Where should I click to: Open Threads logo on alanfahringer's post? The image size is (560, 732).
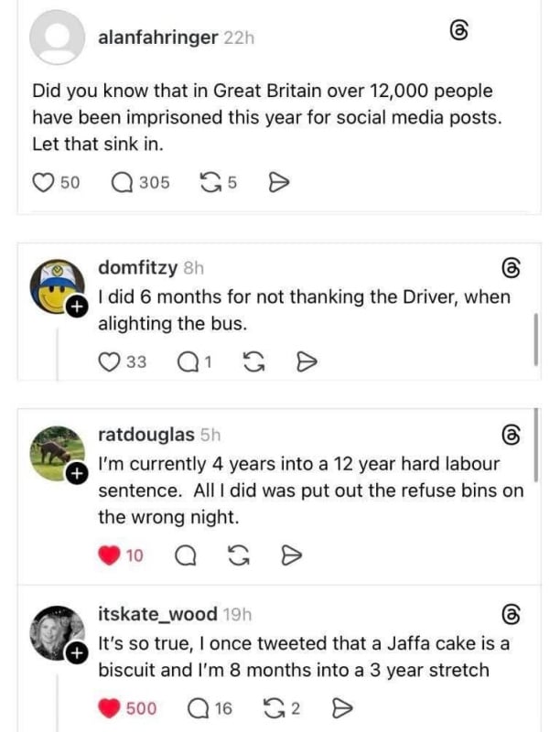click(x=460, y=34)
